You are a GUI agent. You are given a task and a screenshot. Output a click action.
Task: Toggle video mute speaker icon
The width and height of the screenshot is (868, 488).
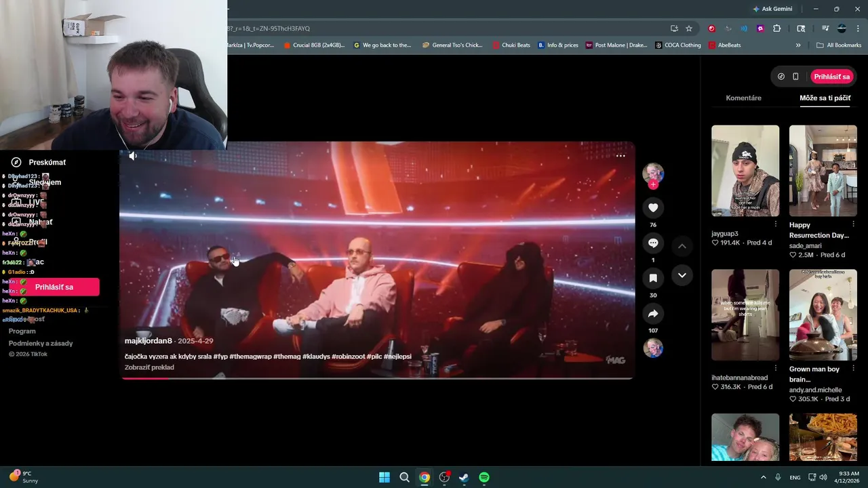point(133,156)
